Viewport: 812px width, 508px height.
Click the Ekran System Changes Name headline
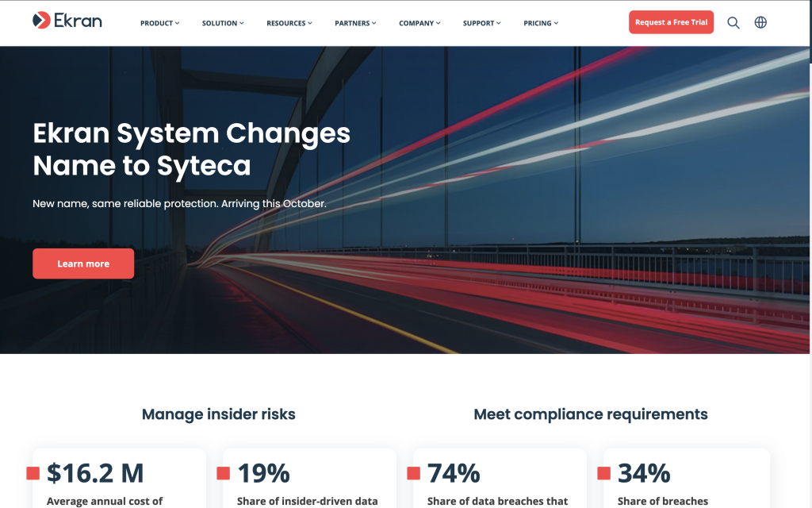192,149
